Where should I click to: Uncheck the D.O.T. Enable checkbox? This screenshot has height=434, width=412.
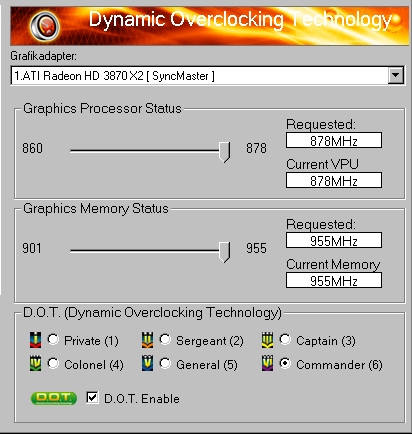[92, 398]
